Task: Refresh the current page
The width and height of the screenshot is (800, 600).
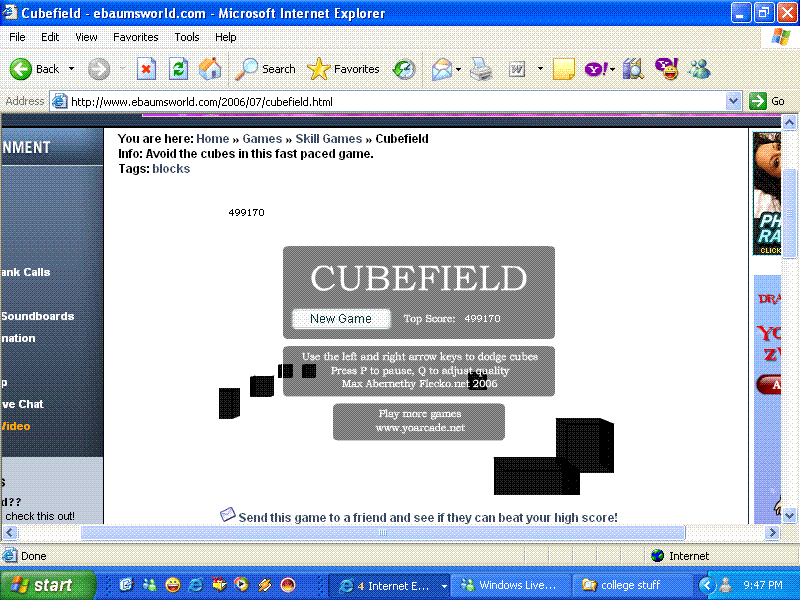Action: point(179,70)
